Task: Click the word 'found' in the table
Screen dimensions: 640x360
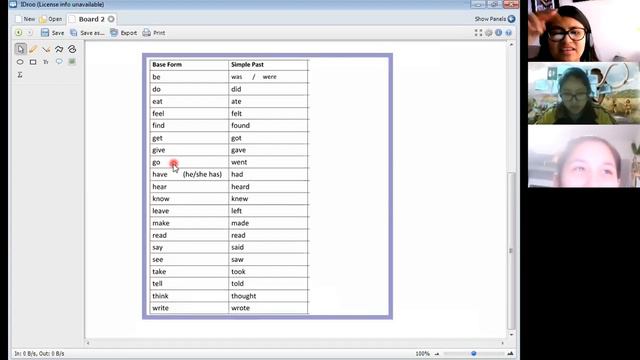Action: (240, 125)
